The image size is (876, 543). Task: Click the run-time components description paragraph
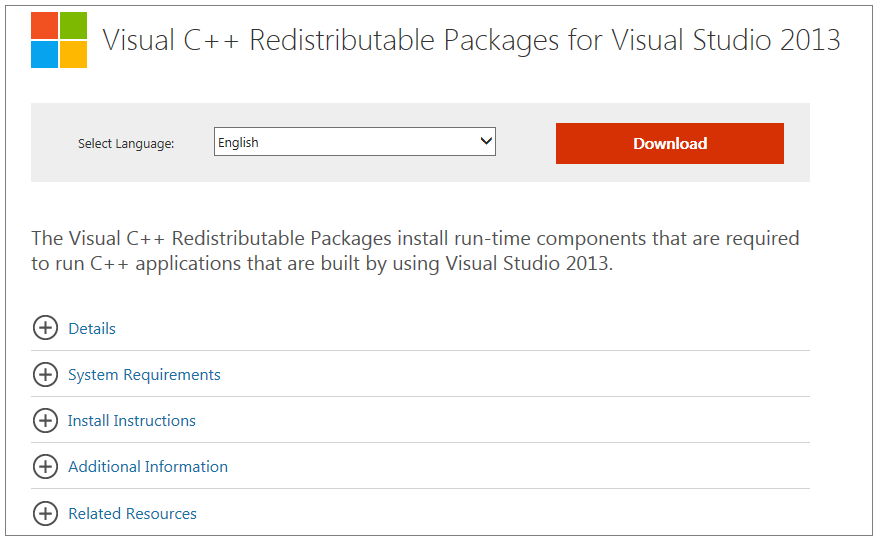415,251
